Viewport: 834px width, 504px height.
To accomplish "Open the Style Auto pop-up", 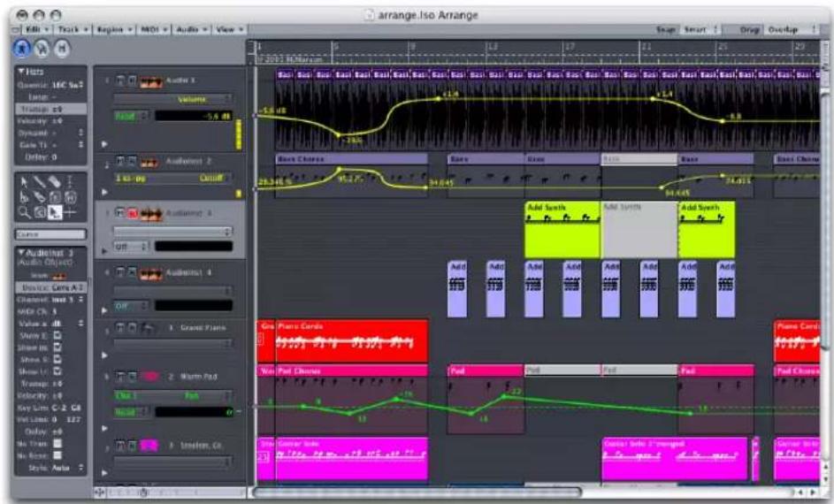I will tap(66, 468).
